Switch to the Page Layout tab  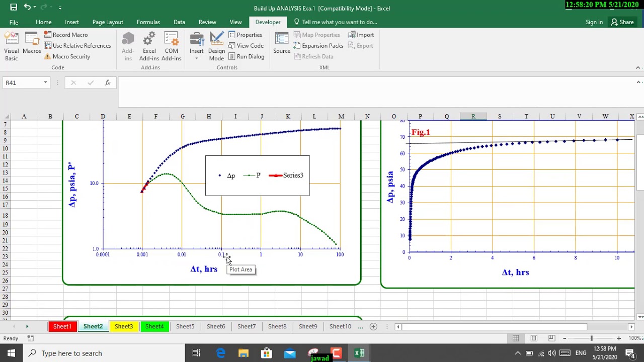coord(108,22)
